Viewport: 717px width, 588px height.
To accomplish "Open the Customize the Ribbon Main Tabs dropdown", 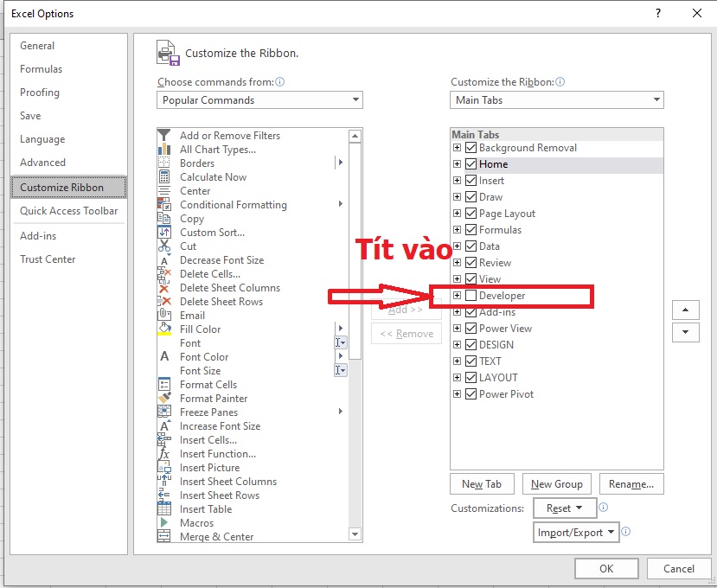I will coord(556,99).
